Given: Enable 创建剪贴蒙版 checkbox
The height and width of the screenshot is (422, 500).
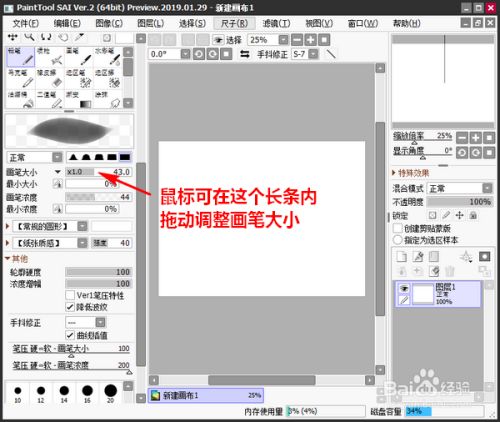Looking at the screenshot, I should pyautogui.click(x=397, y=228).
